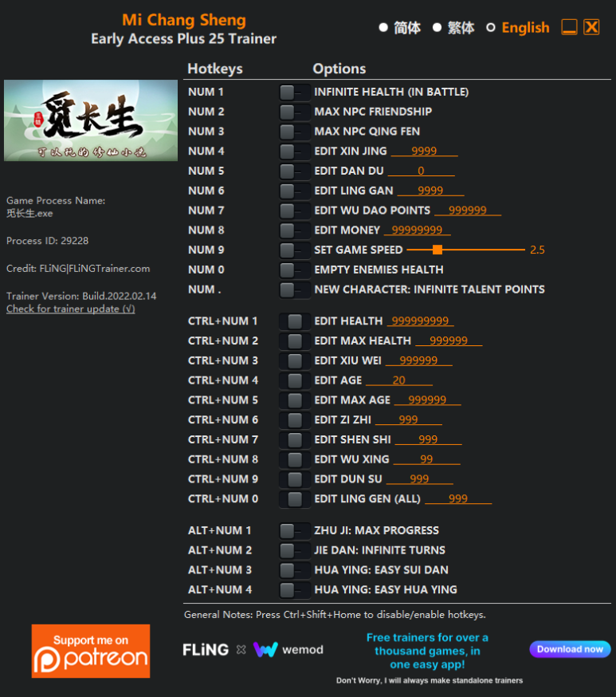This screenshot has height=697, width=616.
Task: Click the Max Age value field
Action: [x=427, y=400]
